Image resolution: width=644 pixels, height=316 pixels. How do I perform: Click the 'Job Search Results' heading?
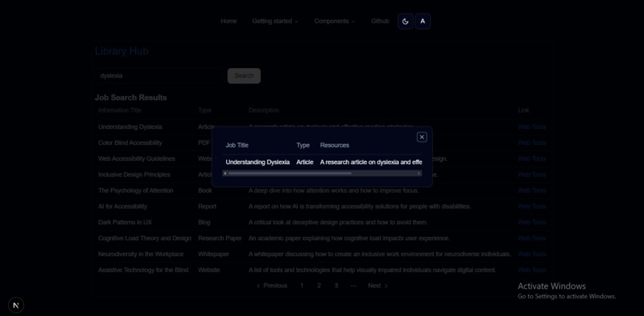point(131,98)
